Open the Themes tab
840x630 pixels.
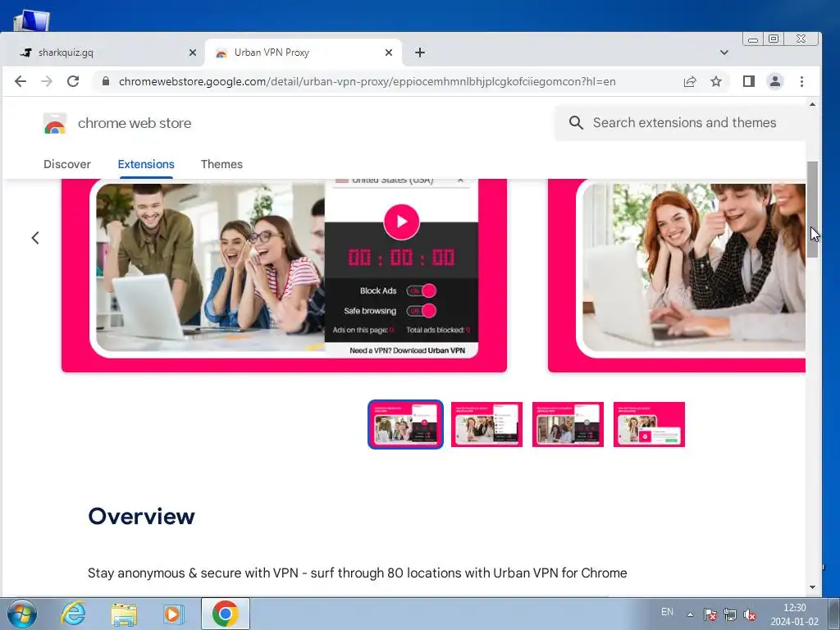(x=221, y=164)
